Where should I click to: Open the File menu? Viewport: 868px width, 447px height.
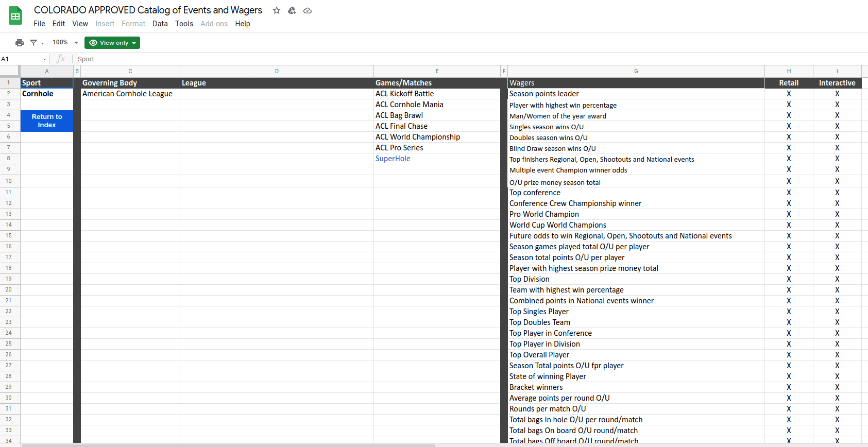(x=39, y=24)
